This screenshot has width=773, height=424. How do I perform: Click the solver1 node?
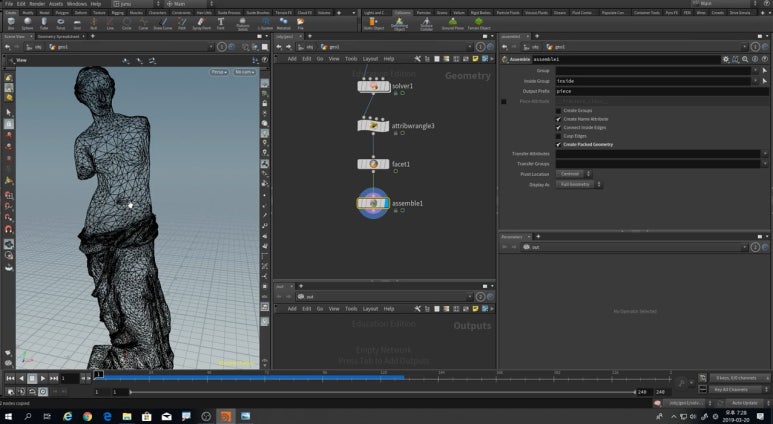[x=373, y=86]
